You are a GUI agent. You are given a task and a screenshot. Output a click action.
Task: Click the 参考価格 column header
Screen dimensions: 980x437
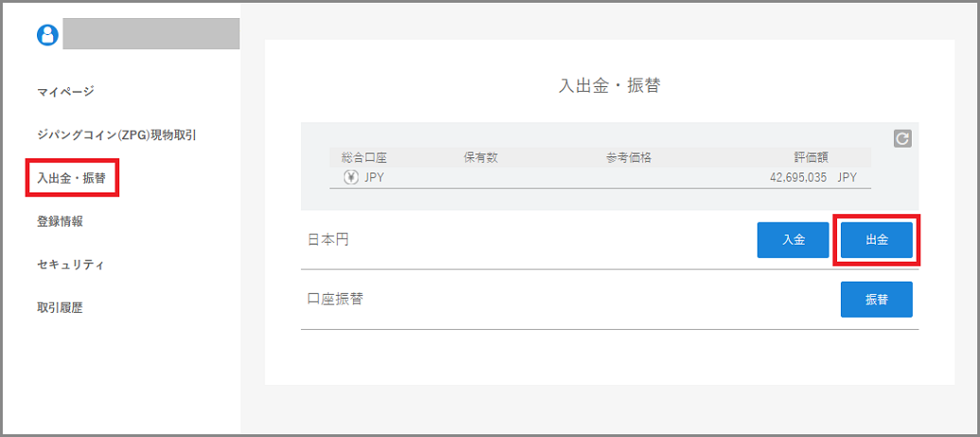(624, 157)
